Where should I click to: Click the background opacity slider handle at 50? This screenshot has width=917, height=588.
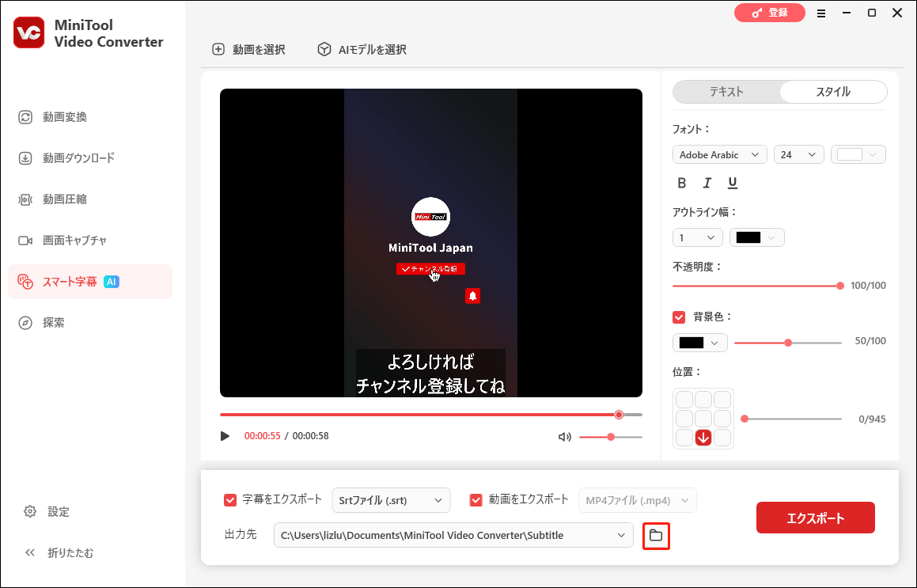[788, 343]
